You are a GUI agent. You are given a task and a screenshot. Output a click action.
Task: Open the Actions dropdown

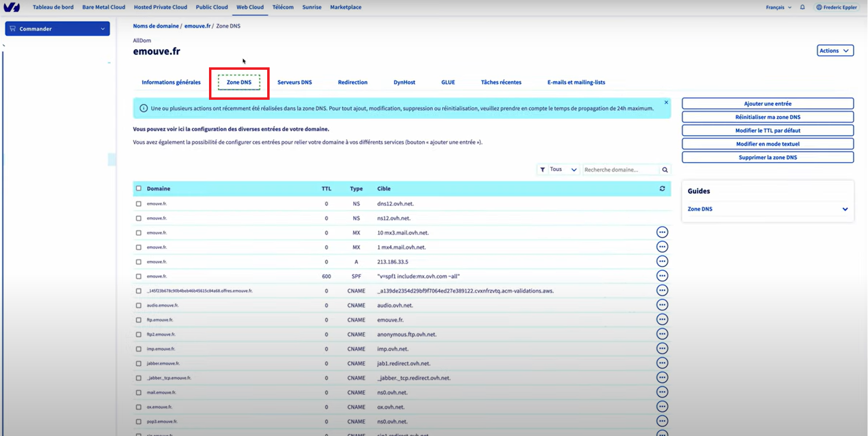(x=835, y=50)
